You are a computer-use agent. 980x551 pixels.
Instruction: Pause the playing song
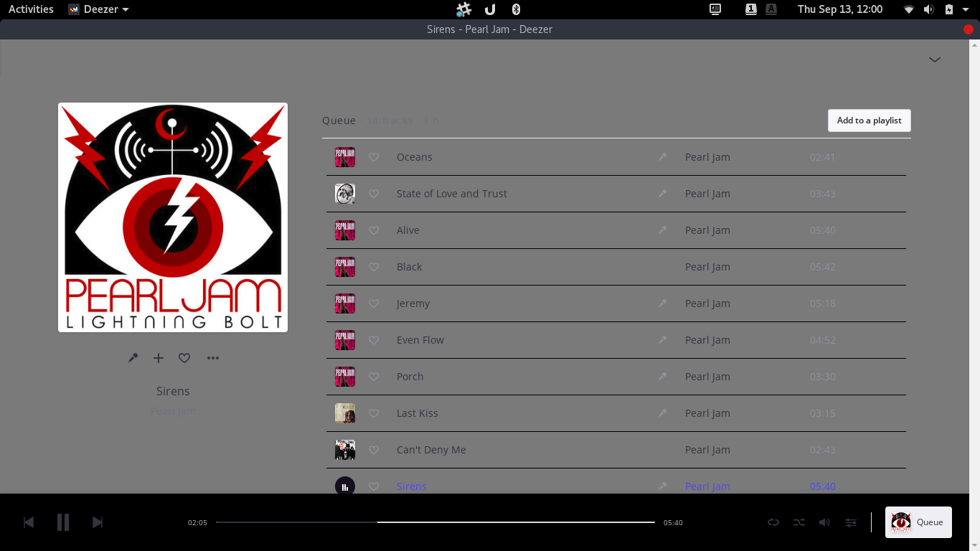tap(63, 522)
